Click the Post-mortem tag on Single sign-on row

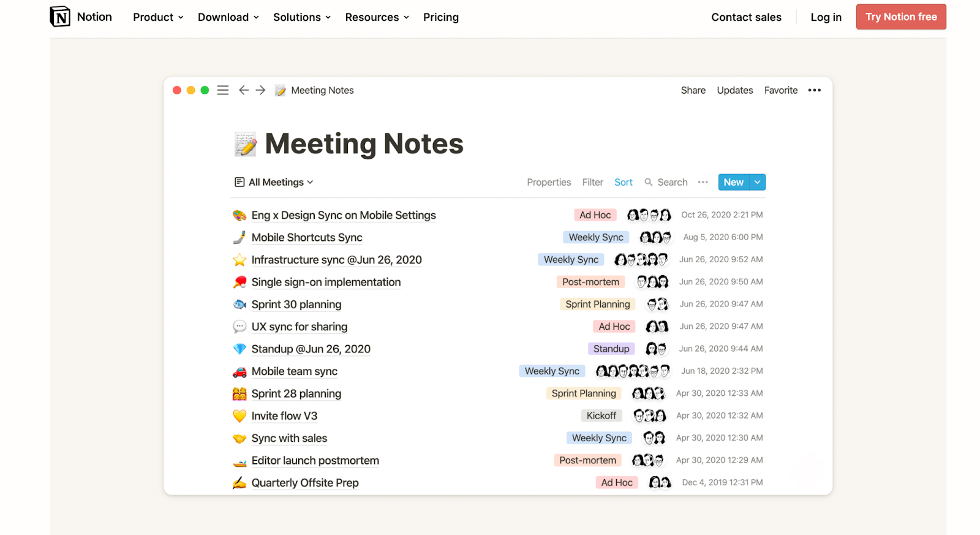[x=591, y=282]
